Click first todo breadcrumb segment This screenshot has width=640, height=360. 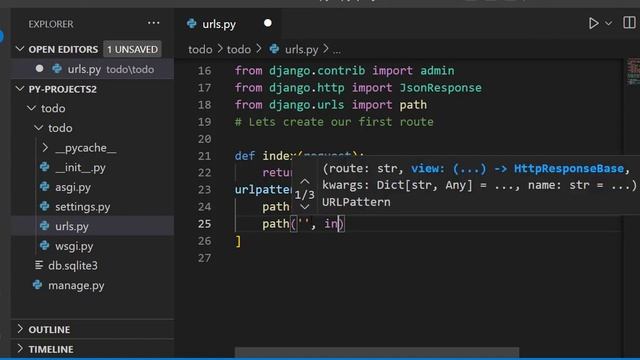[200, 49]
